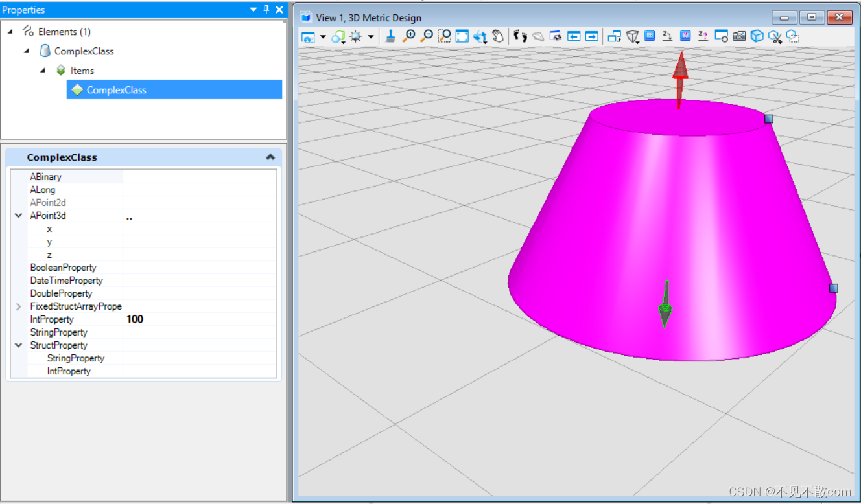Click Show Display Depth icon
The image size is (861, 504).
(x=685, y=36)
